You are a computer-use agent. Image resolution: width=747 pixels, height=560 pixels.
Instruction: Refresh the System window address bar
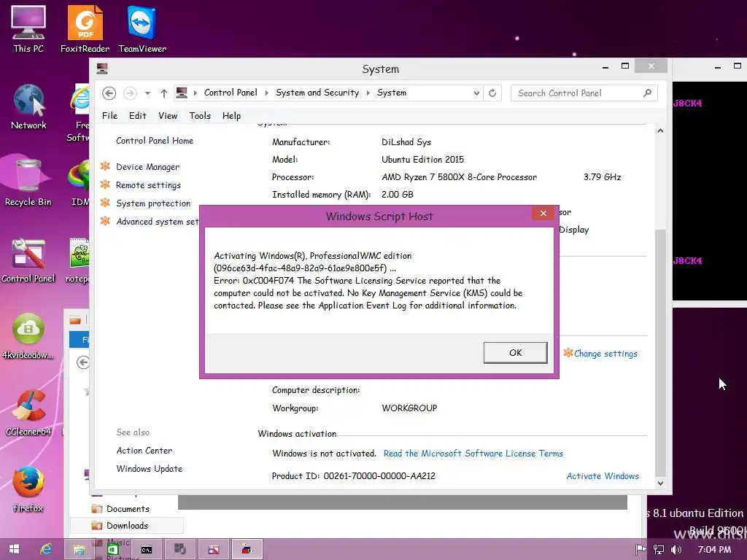click(492, 93)
